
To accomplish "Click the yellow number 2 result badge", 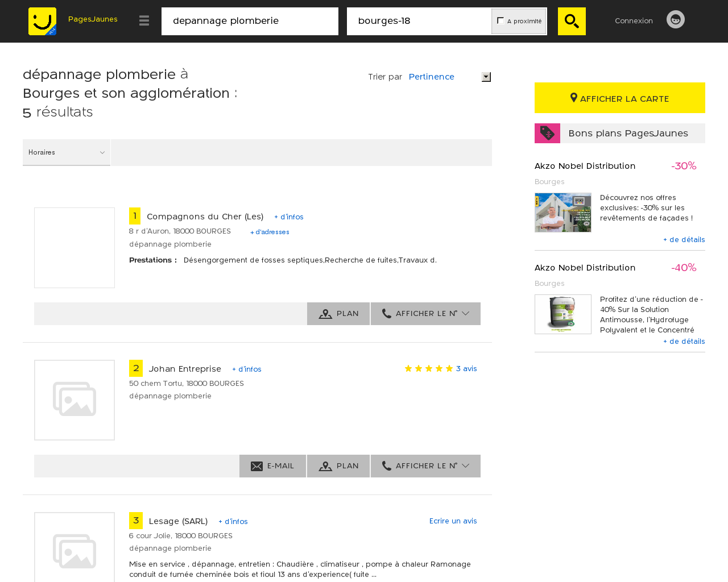I will [x=136, y=368].
